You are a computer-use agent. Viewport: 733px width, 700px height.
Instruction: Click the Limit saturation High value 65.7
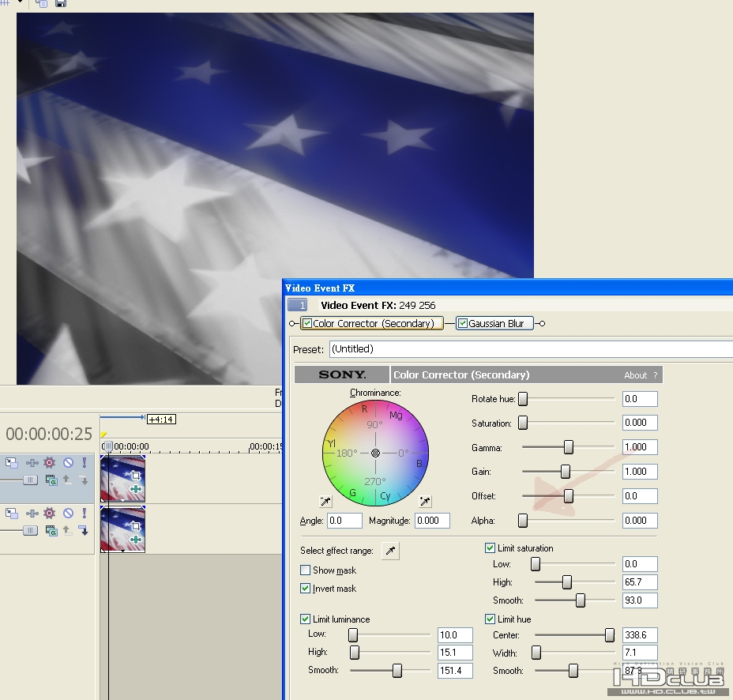coord(640,582)
